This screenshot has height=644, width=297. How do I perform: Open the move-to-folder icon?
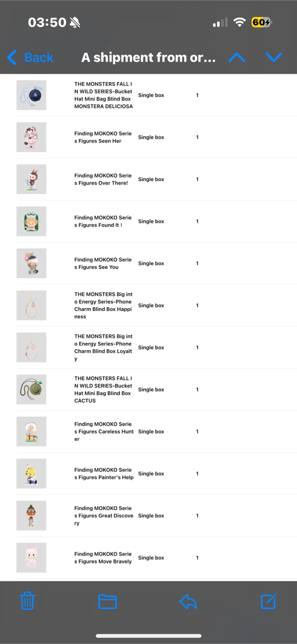click(x=107, y=602)
